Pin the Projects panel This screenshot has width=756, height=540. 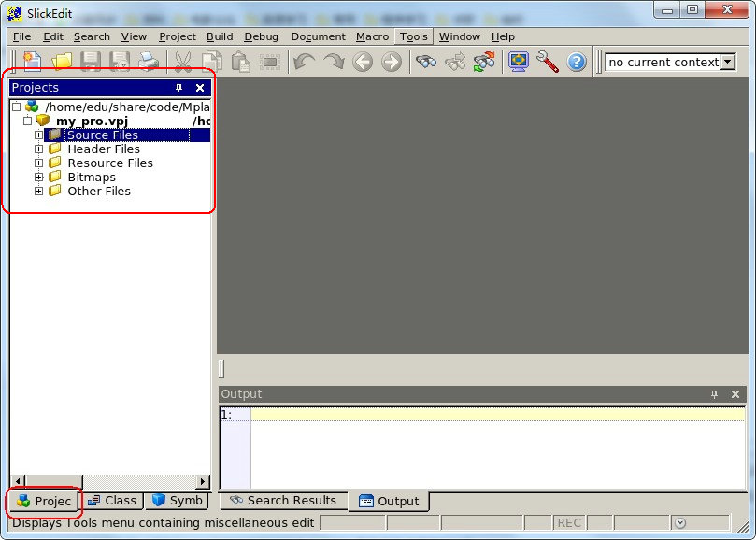click(178, 88)
